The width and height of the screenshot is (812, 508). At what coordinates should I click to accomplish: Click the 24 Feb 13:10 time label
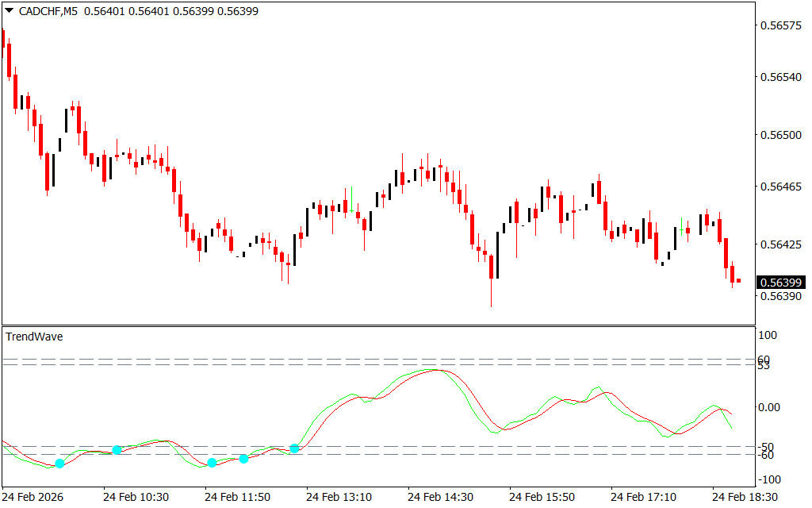[339, 497]
